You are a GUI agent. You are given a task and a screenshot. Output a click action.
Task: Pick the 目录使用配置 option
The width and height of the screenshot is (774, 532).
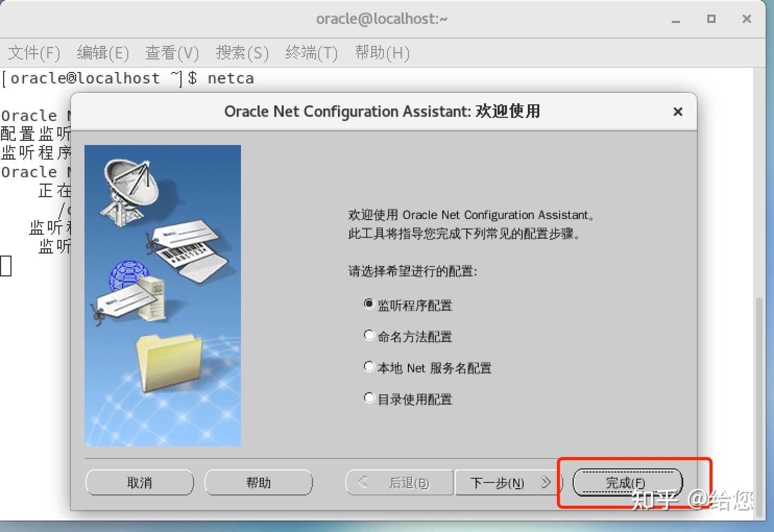369,397
